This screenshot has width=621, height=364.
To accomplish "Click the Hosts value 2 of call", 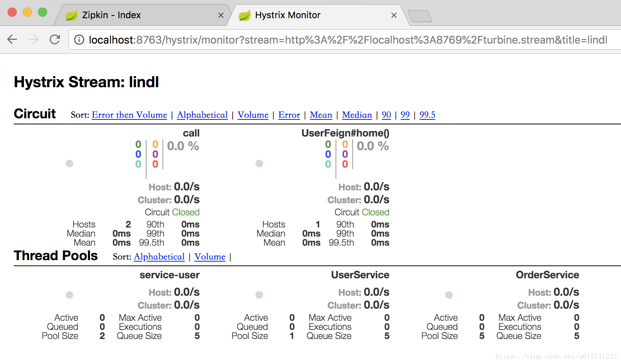I will (x=128, y=224).
